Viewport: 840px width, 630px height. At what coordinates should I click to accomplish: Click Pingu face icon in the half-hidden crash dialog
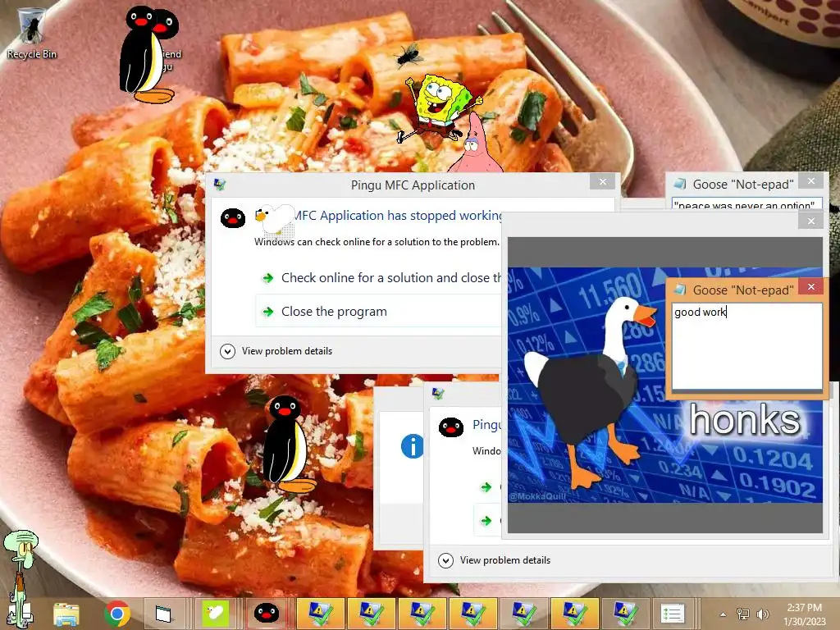click(451, 427)
